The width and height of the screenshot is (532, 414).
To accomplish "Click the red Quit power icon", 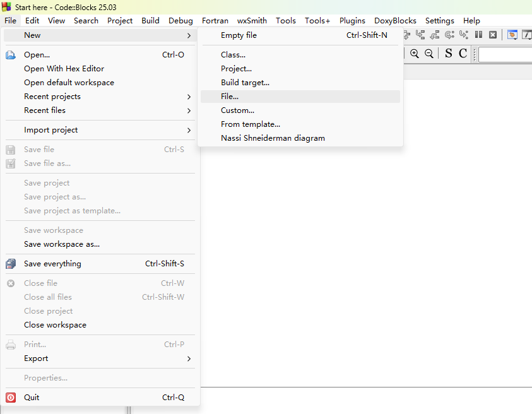I will 11,398.
